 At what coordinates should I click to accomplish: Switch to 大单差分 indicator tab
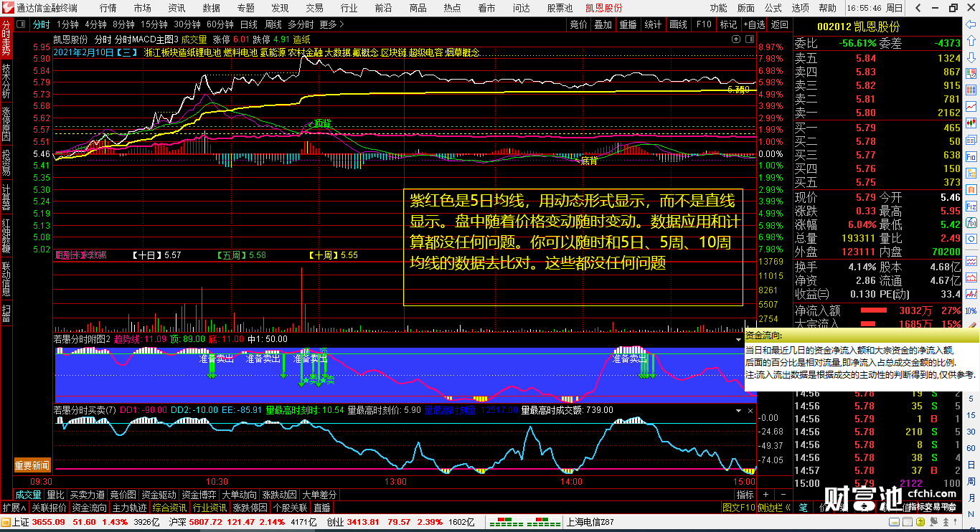click(320, 494)
